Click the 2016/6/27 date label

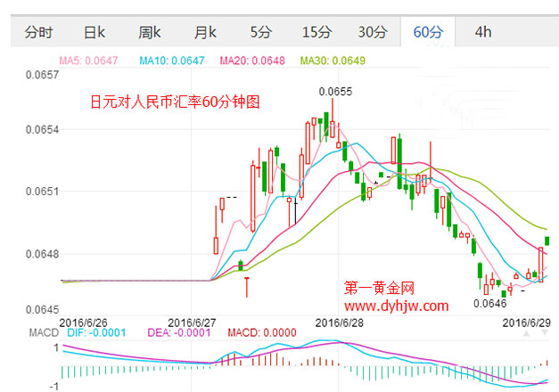192,323
